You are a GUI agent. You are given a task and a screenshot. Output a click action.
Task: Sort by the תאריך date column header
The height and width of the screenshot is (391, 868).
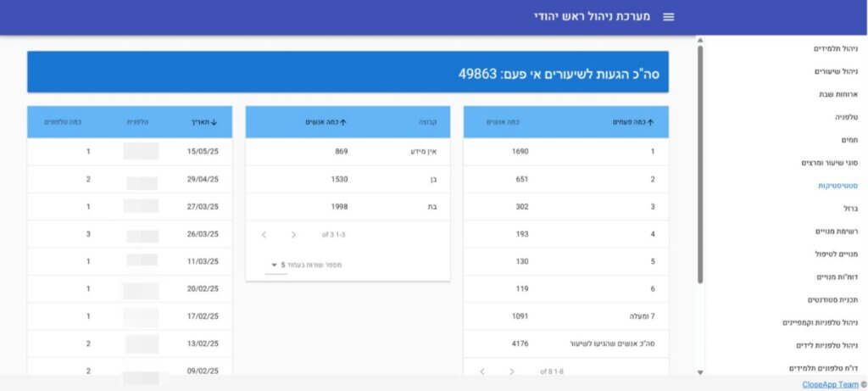[204, 122]
